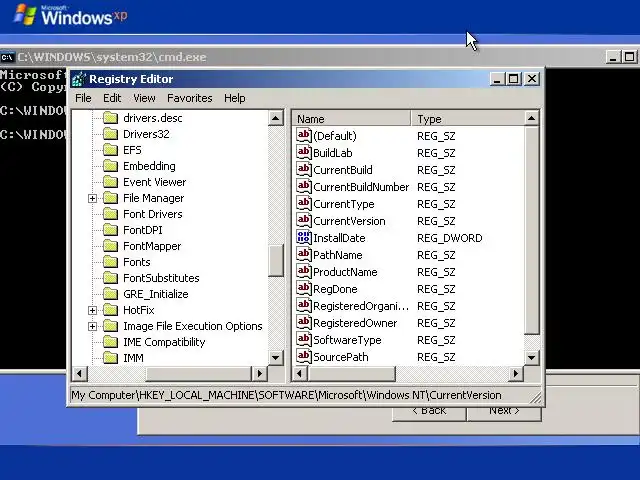Open the Help menu
This screenshot has height=480, width=640.
235,98
